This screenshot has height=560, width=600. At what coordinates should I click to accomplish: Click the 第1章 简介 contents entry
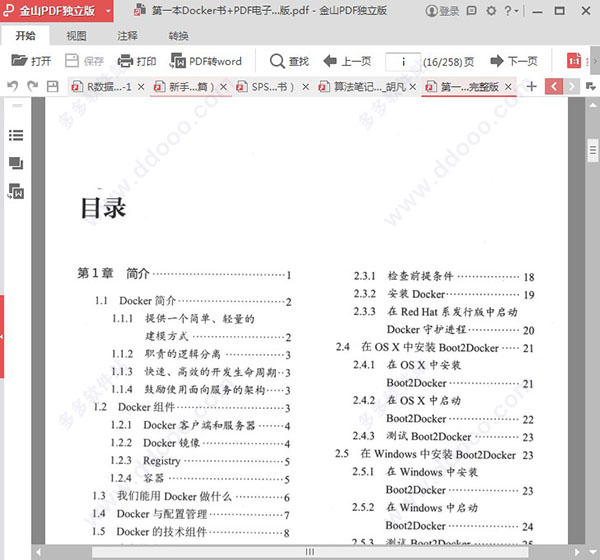pyautogui.click(x=184, y=274)
